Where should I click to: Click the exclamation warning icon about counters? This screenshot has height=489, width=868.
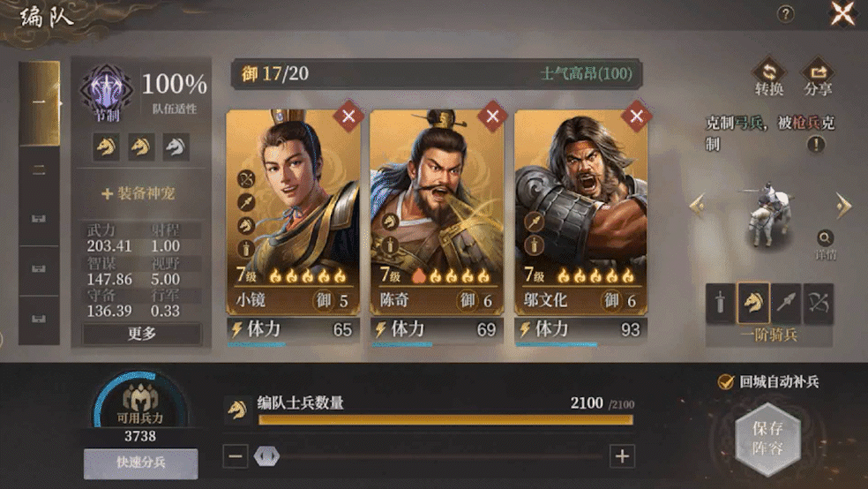[815, 145]
